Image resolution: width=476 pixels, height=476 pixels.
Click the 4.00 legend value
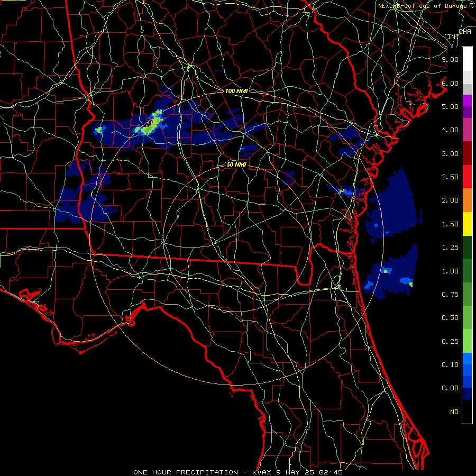(x=450, y=130)
